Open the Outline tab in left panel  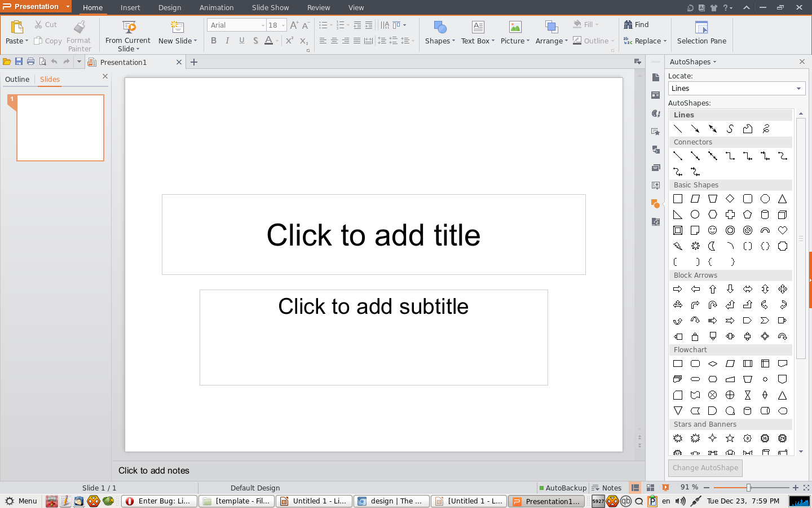tap(17, 80)
